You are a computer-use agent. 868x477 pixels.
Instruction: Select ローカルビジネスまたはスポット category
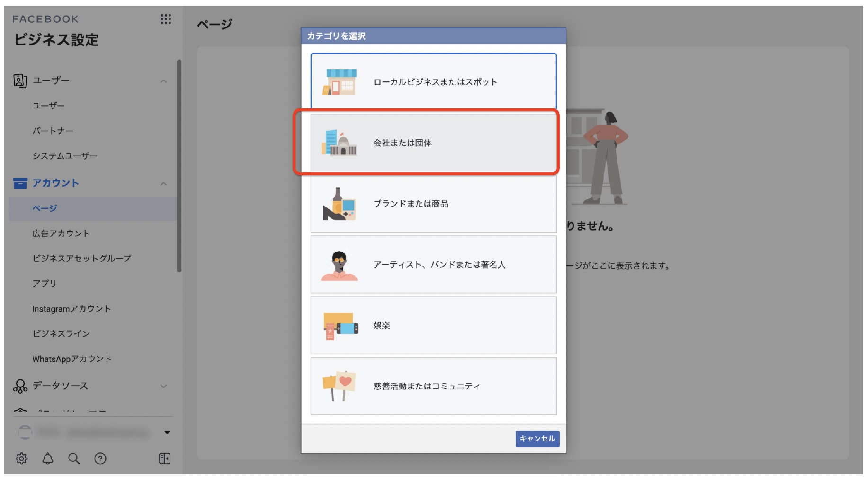point(433,82)
